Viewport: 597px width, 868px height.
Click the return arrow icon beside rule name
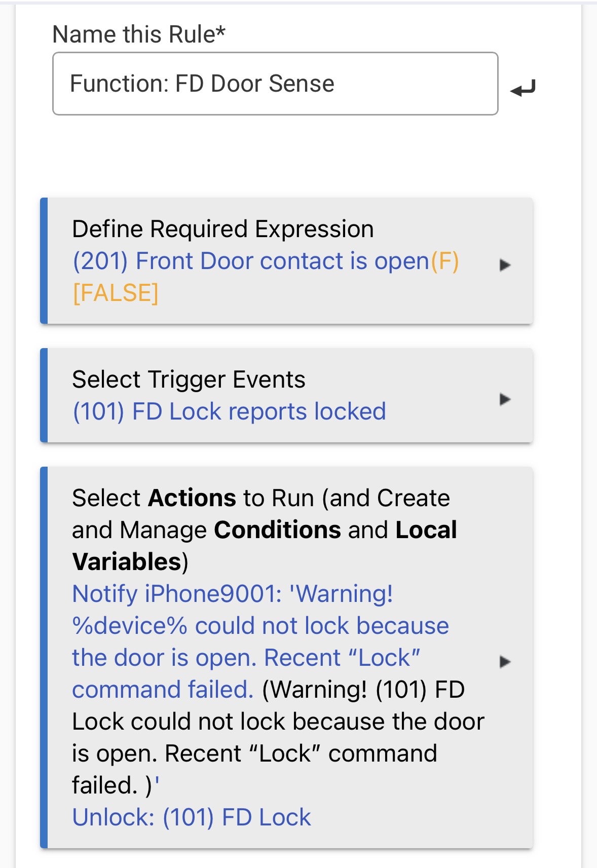point(523,89)
